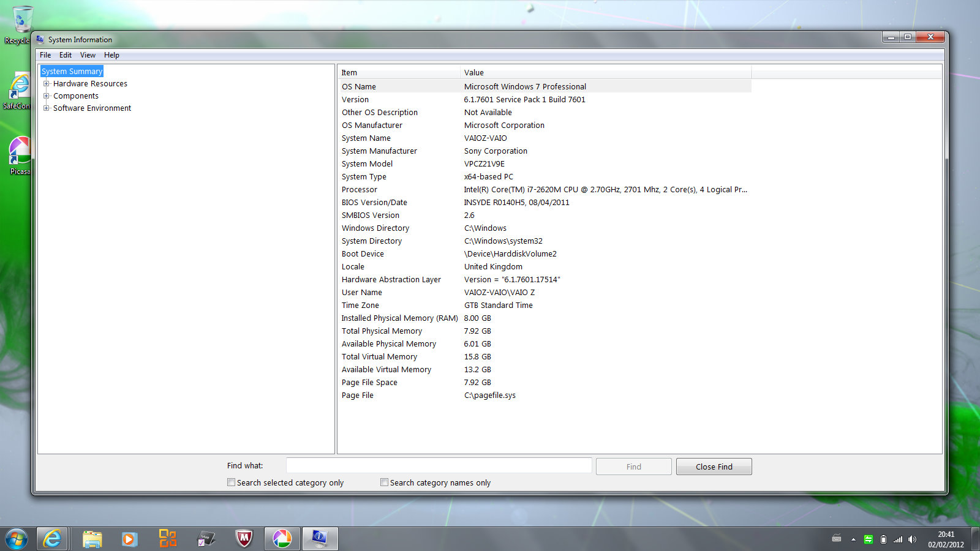The image size is (980, 551).
Task: Expand the Software Environment node
Action: click(x=46, y=108)
